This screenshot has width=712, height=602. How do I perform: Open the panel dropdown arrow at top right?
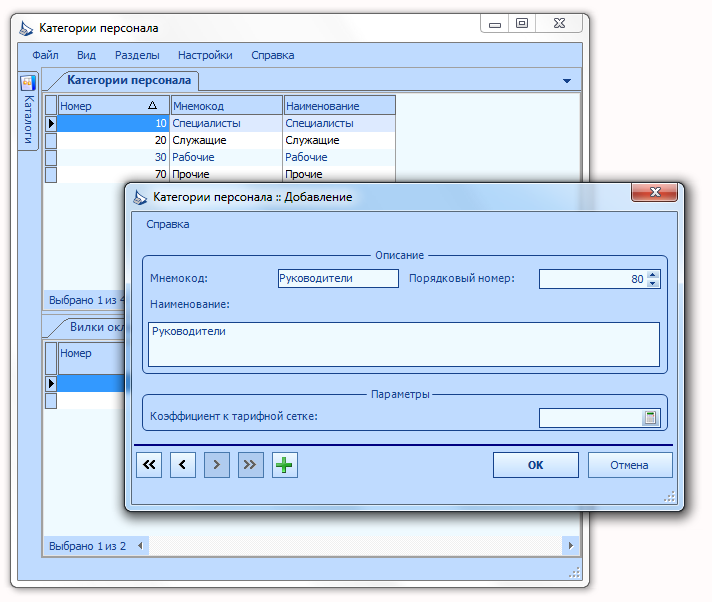pos(567,81)
